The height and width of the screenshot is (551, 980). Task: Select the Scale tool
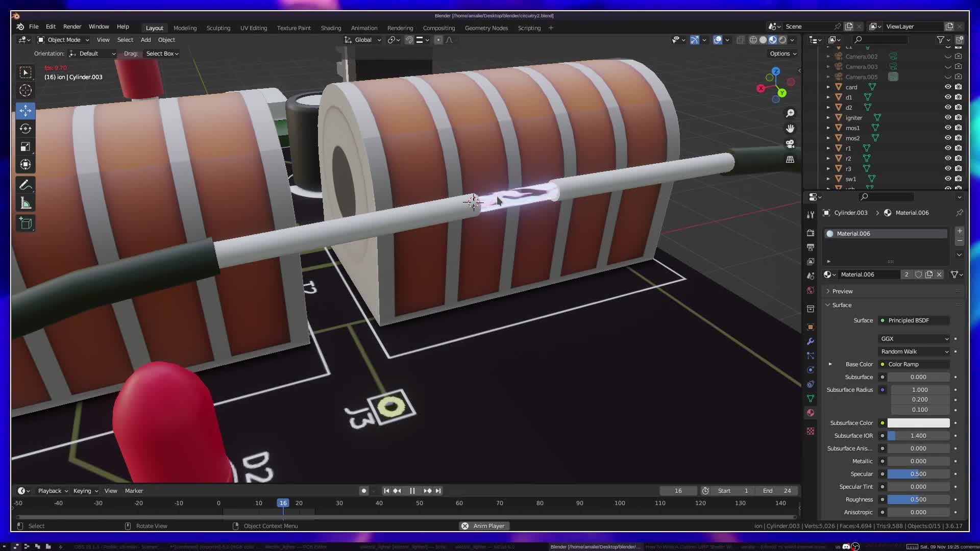coord(26,147)
